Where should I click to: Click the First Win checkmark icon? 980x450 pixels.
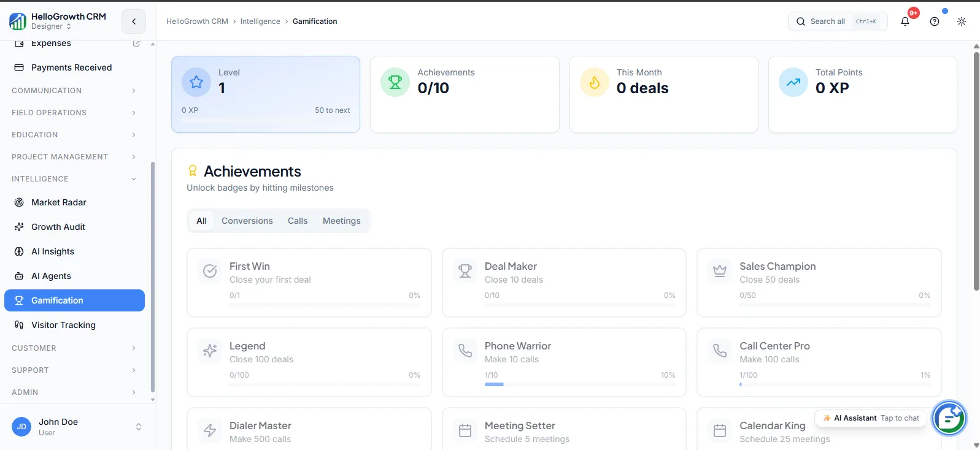[x=210, y=271]
